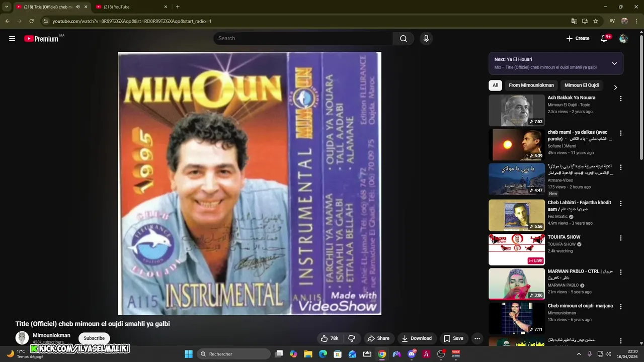Open Discord from taskbar
The height and width of the screenshot is (362, 644).
pyautogui.click(x=412, y=354)
